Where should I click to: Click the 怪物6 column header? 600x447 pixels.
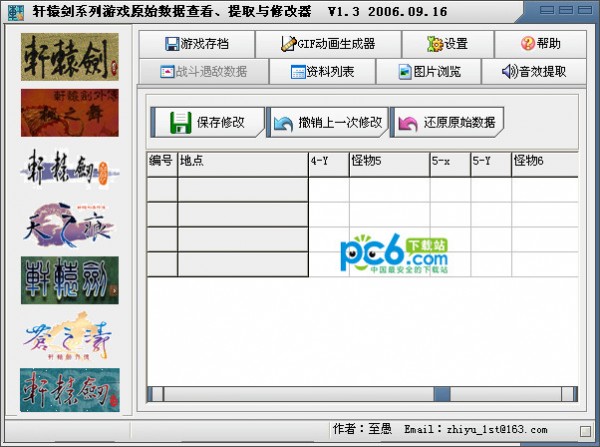pos(545,164)
